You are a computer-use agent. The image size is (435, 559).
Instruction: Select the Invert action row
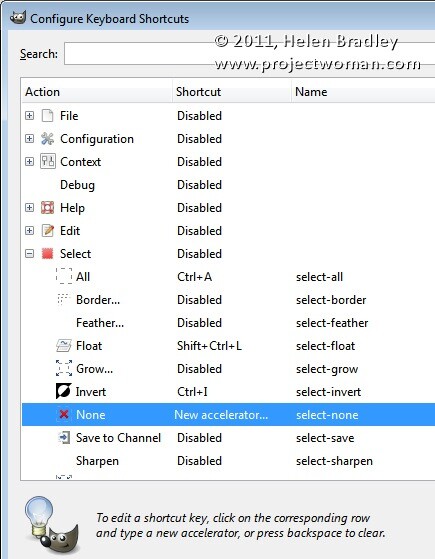(x=229, y=391)
